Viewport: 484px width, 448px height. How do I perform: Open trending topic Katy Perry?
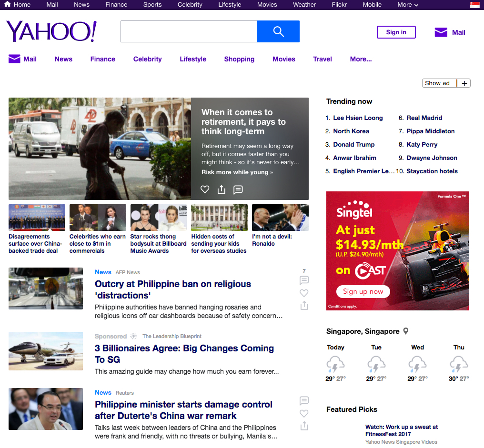point(422,144)
